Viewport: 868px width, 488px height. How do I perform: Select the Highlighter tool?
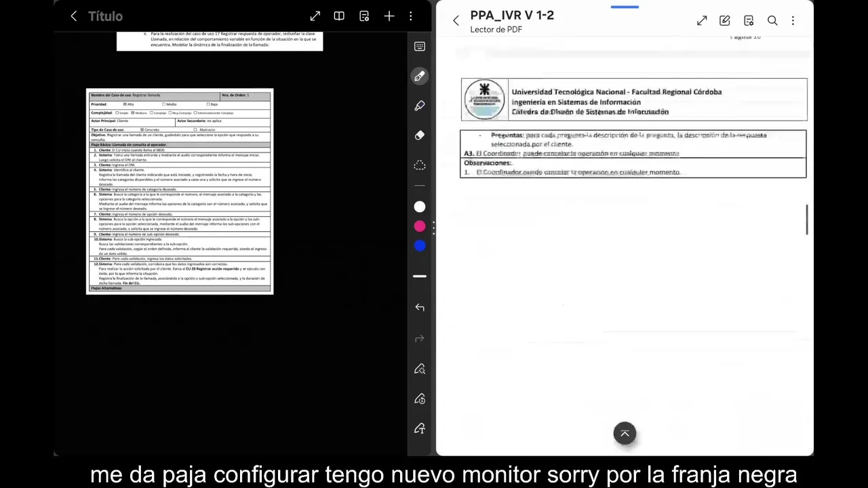click(x=420, y=106)
